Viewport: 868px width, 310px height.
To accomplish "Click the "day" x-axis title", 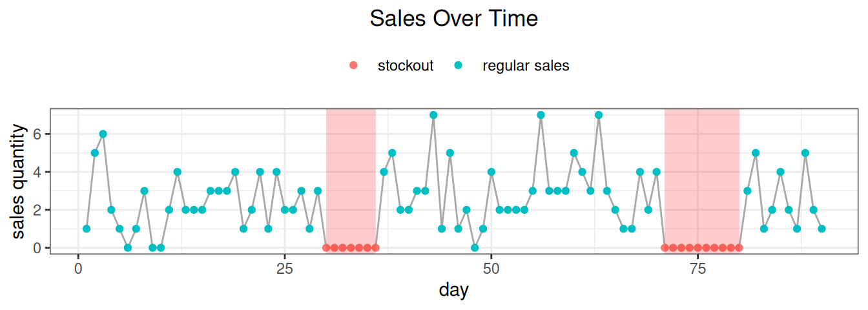I will 453,291.
